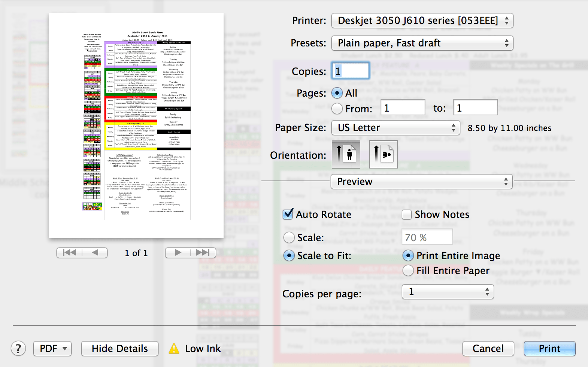Click the Hide Details button
This screenshot has width=588, height=367.
(x=120, y=349)
